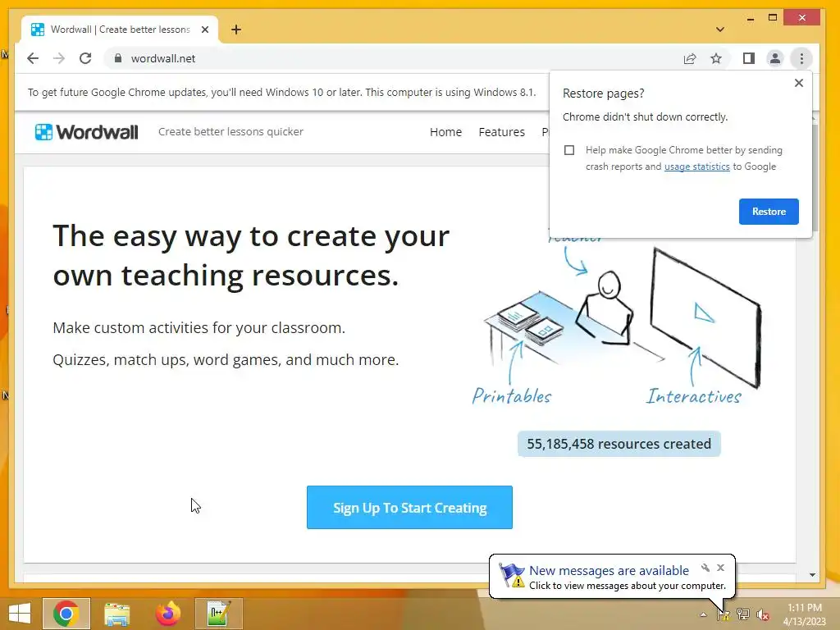Click the page scrollbar down arrow
Viewport: 840px width, 630px height.
[x=813, y=575]
